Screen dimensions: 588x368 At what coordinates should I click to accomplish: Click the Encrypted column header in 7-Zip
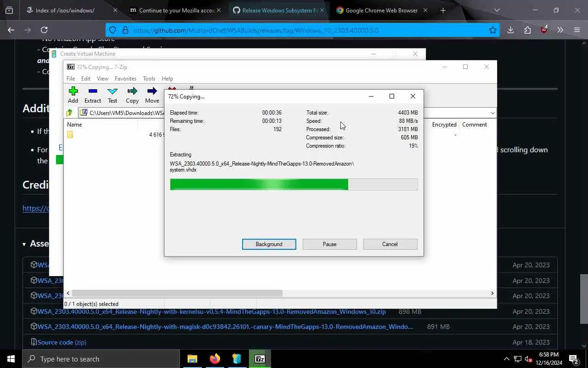[x=444, y=125]
